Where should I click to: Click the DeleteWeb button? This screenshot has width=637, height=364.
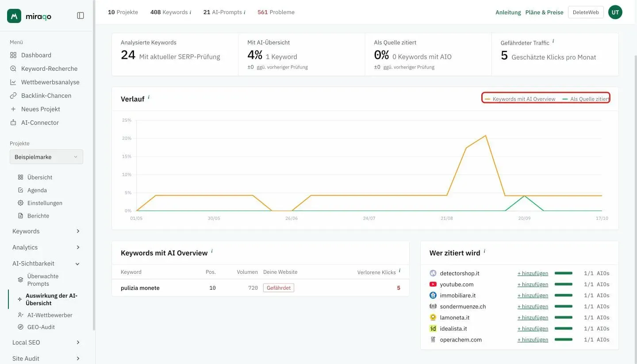586,12
